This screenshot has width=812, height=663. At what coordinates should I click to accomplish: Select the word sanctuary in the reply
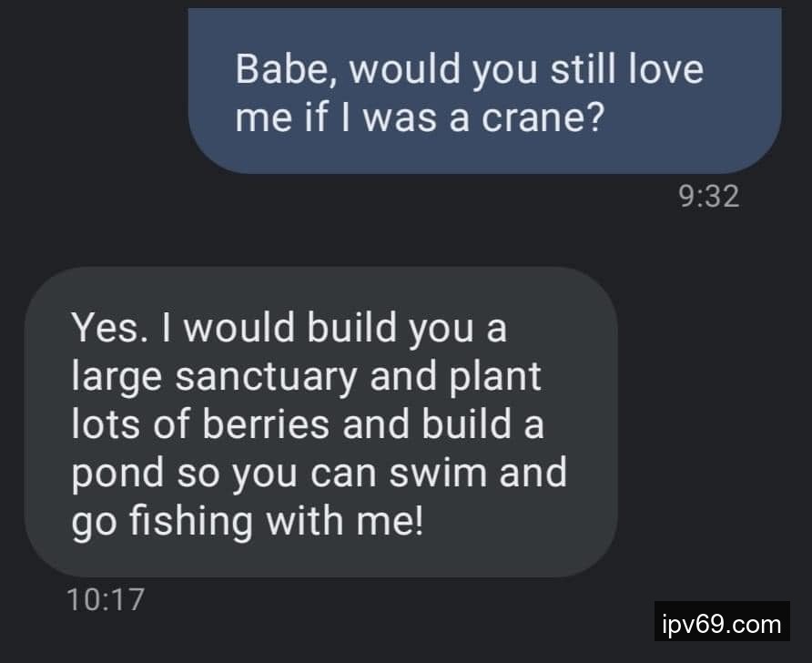(262, 378)
